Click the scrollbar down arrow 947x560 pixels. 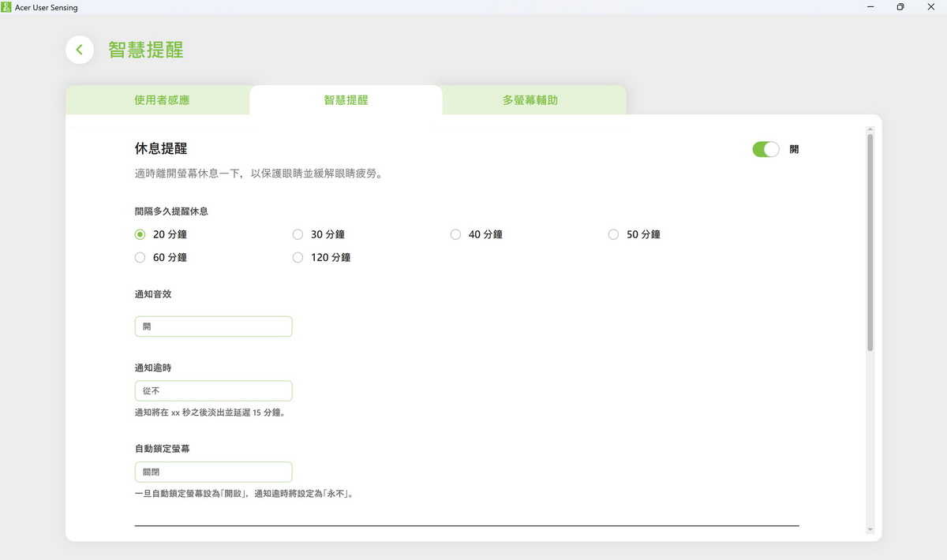(x=870, y=529)
